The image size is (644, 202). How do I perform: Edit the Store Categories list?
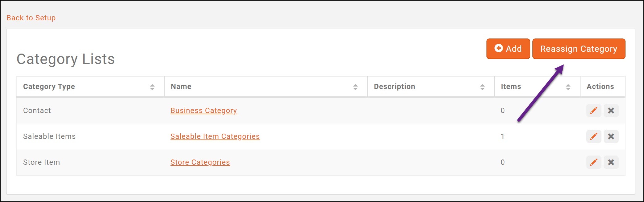[593, 162]
